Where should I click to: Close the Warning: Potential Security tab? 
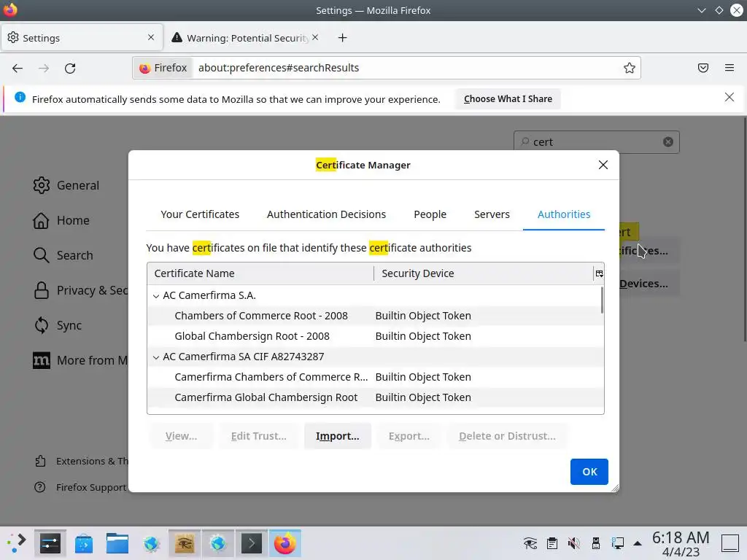pos(315,37)
